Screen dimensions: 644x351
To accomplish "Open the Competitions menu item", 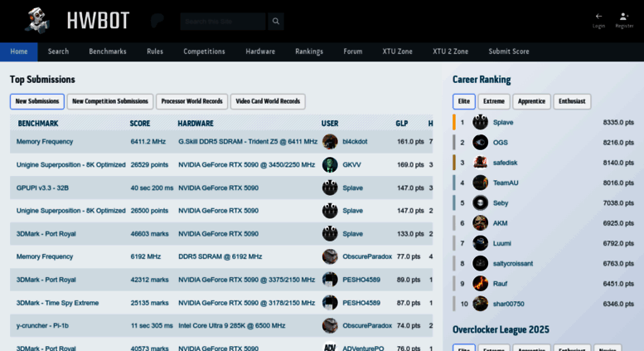I will (204, 51).
